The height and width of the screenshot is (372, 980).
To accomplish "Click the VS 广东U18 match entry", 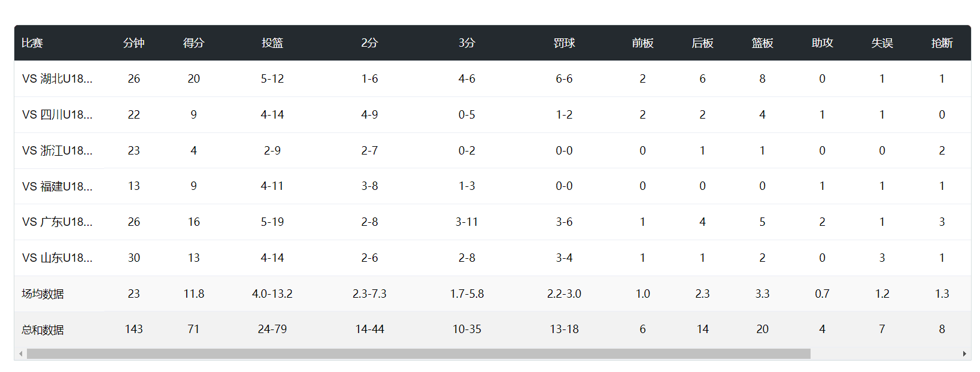I will 57,222.
